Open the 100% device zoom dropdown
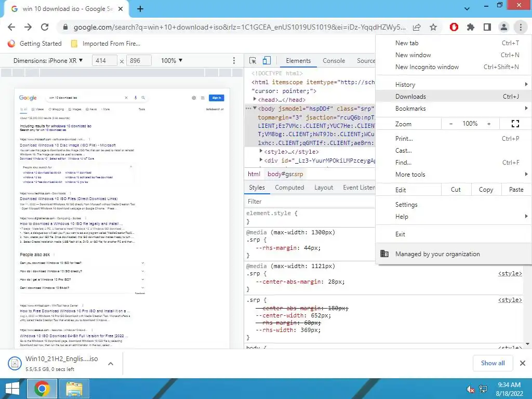Viewport: 532px width, 399px height. [x=171, y=60]
